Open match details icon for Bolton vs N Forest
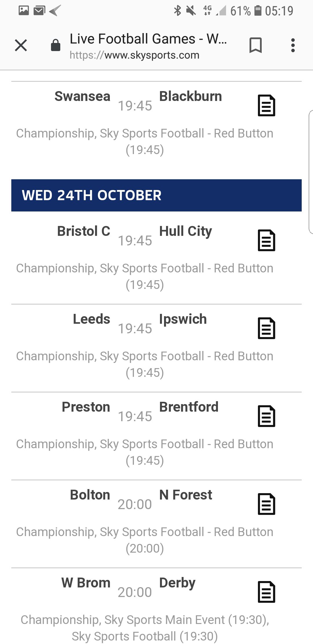The width and height of the screenshot is (313, 644). tap(266, 504)
